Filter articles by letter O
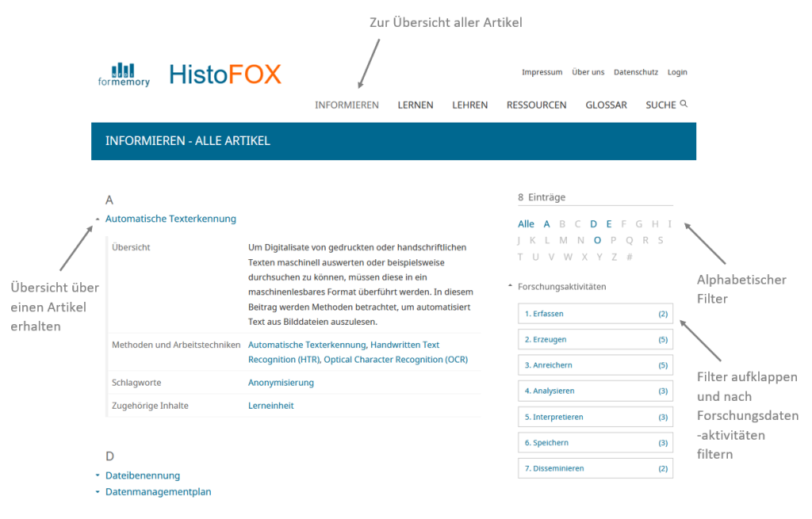 pyautogui.click(x=597, y=240)
